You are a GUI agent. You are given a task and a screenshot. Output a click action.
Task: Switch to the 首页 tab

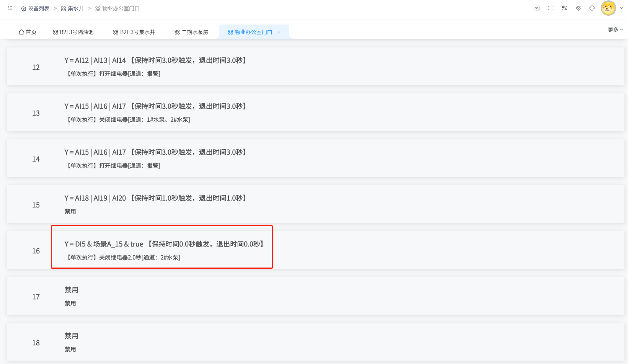28,32
